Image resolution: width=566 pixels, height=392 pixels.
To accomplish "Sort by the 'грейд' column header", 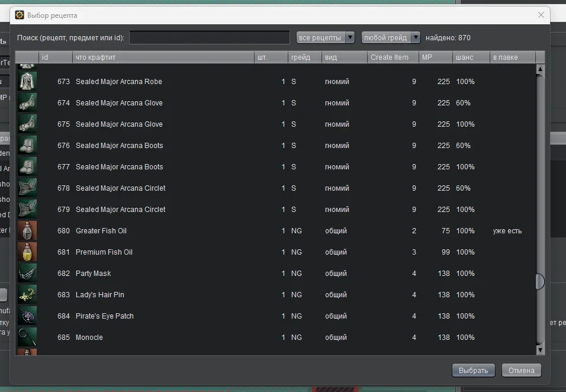I will tap(305, 57).
